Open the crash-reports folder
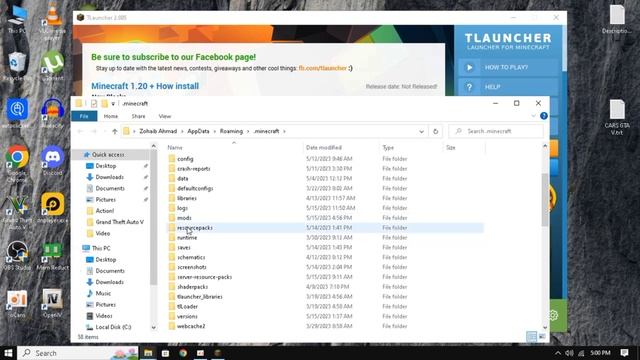Image resolution: width=640 pixels, height=360 pixels. click(194, 169)
